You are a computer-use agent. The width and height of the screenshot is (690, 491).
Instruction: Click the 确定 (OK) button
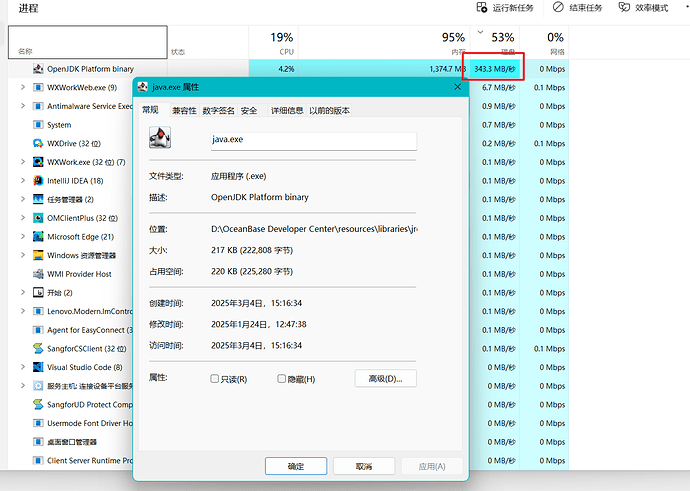pos(296,466)
